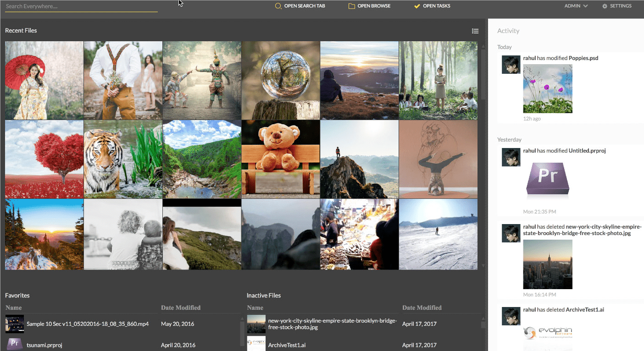Open the red umbrella kimono photo
Image resolution: width=644 pixels, height=351 pixels.
pyautogui.click(x=44, y=80)
